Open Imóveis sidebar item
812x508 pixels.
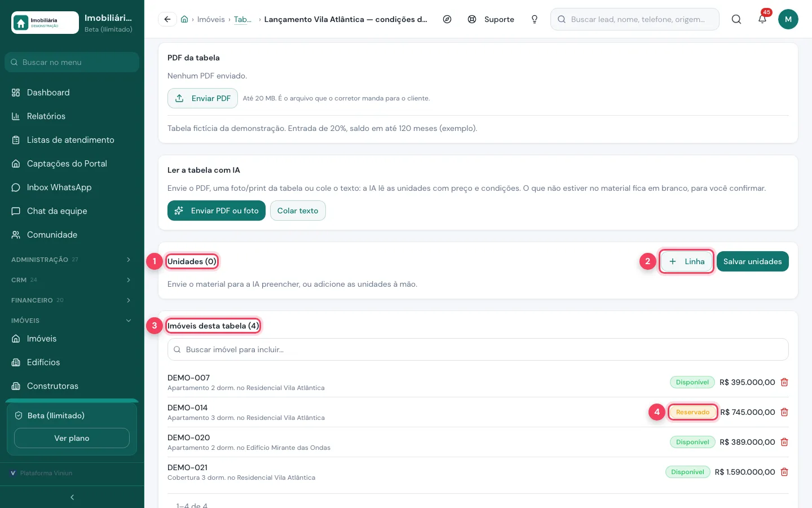click(x=72, y=339)
